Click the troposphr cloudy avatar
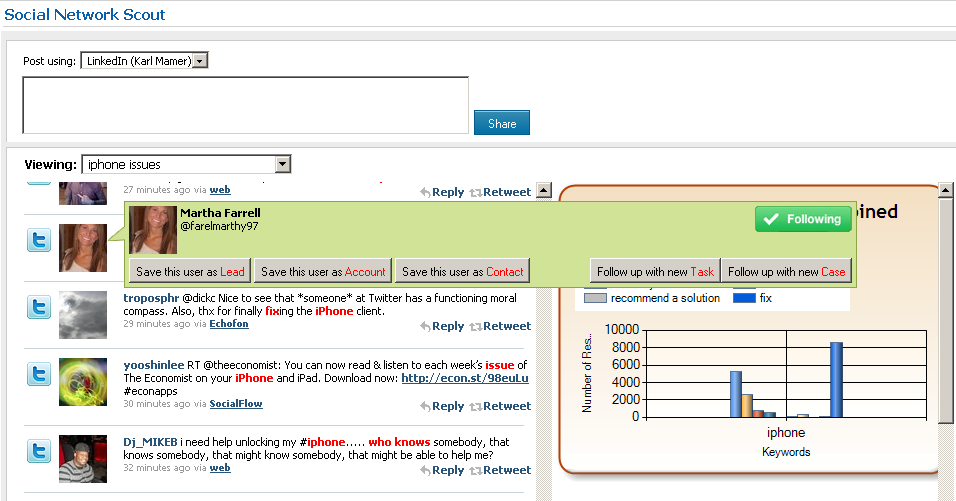The height and width of the screenshot is (501, 956). click(x=83, y=314)
